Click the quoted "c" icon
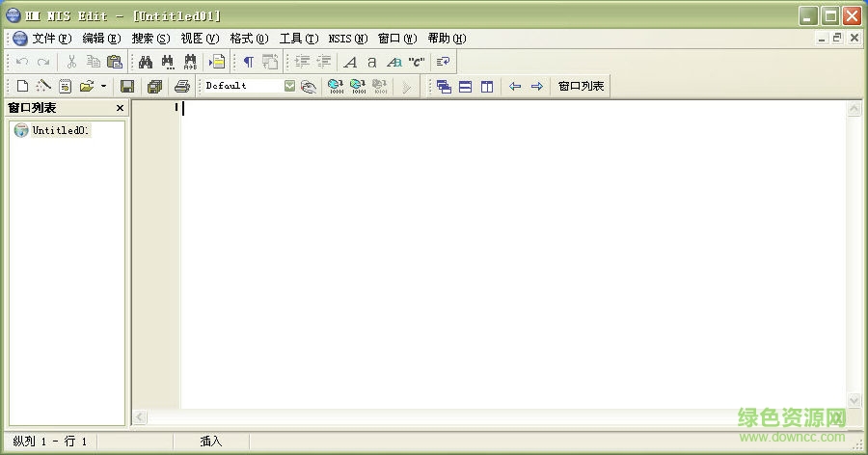Viewport: 868px width, 455px height. [x=417, y=62]
